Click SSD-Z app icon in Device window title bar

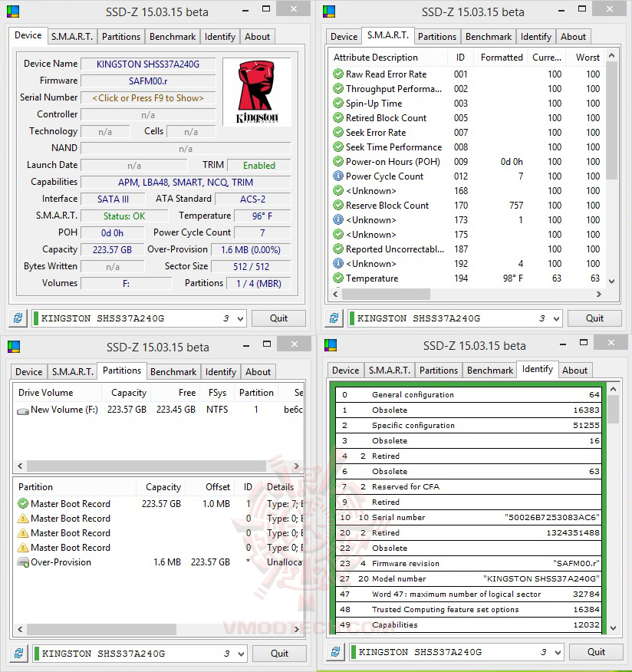[13, 12]
